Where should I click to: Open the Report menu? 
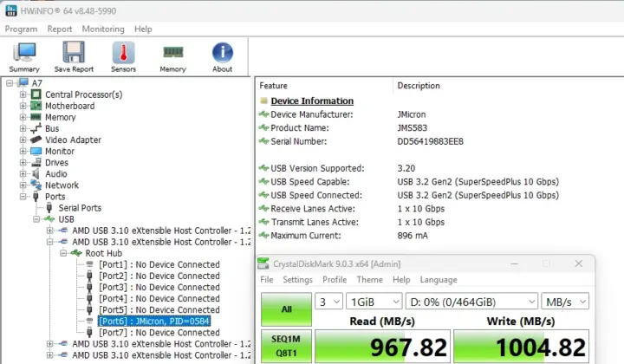point(60,29)
